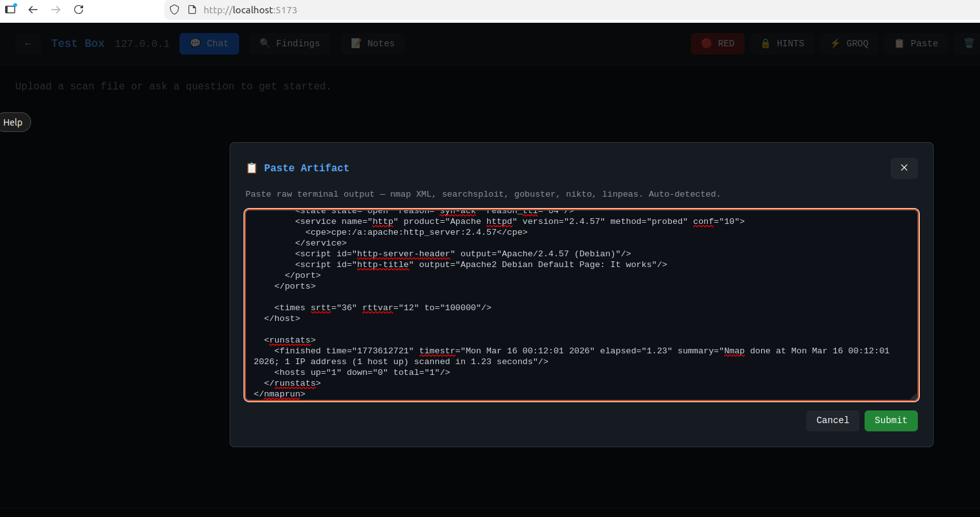
Task: Click the shield tracking protection icon
Action: [x=174, y=10]
